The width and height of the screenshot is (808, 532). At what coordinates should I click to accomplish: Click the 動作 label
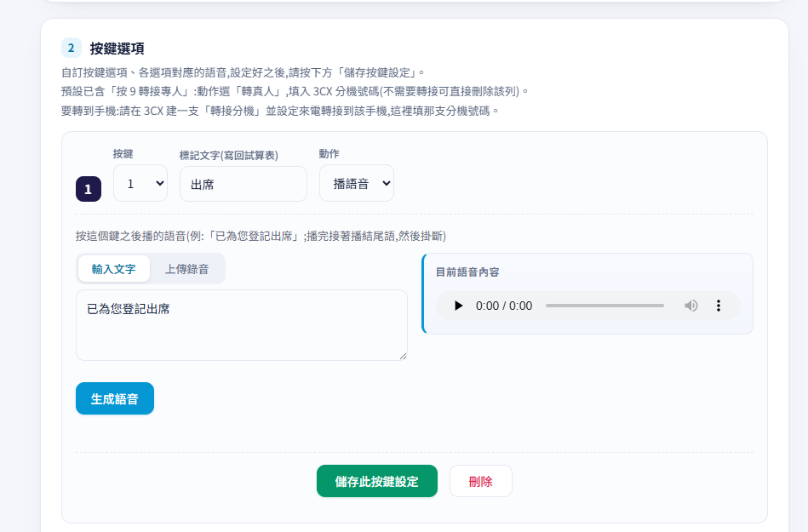[x=329, y=153]
